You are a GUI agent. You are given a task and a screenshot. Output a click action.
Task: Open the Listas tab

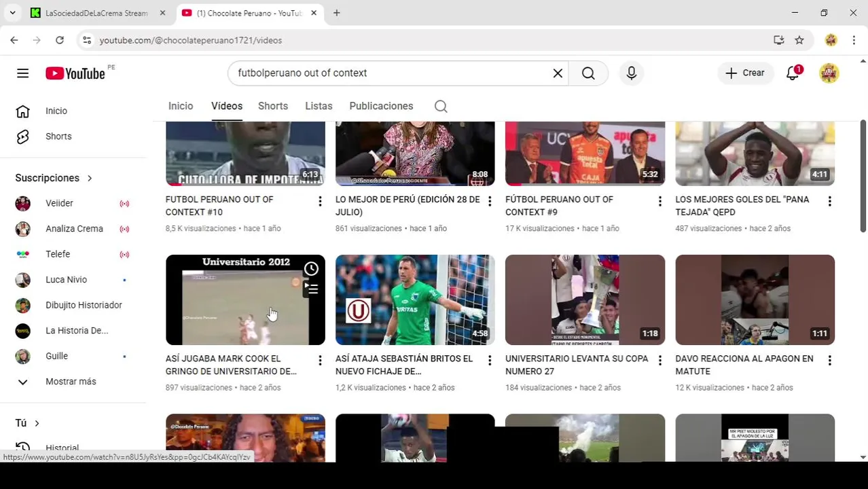tap(319, 106)
